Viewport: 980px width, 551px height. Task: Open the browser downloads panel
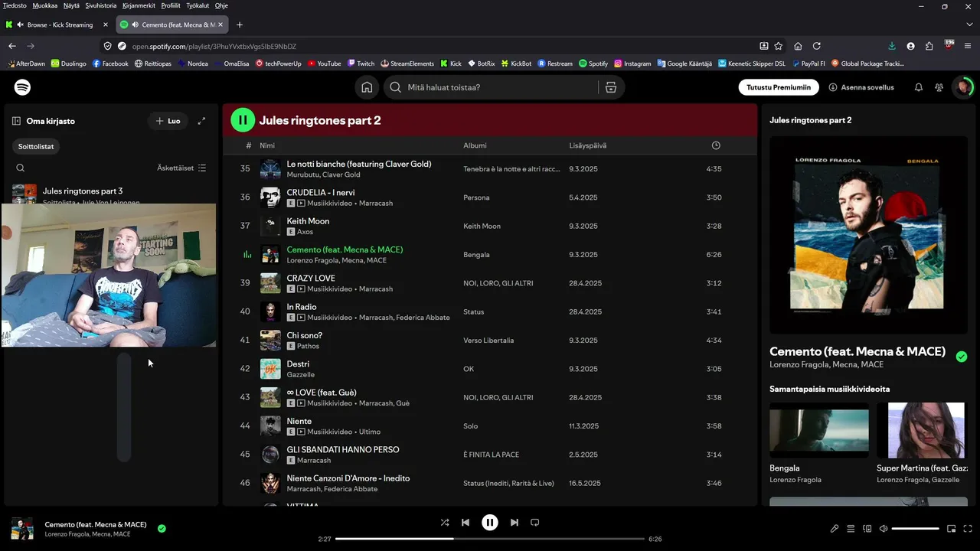pos(892,46)
